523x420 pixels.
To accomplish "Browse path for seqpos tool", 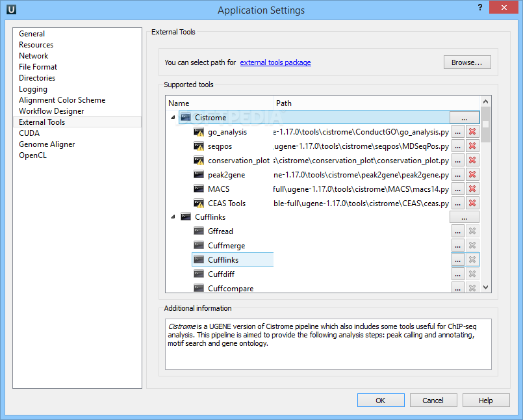I will tap(457, 146).
